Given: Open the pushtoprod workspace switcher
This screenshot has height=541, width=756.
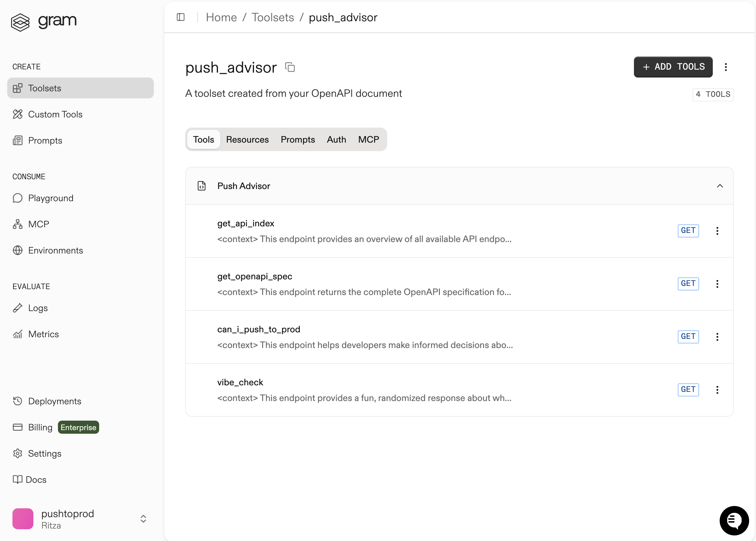Looking at the screenshot, I should click(143, 518).
